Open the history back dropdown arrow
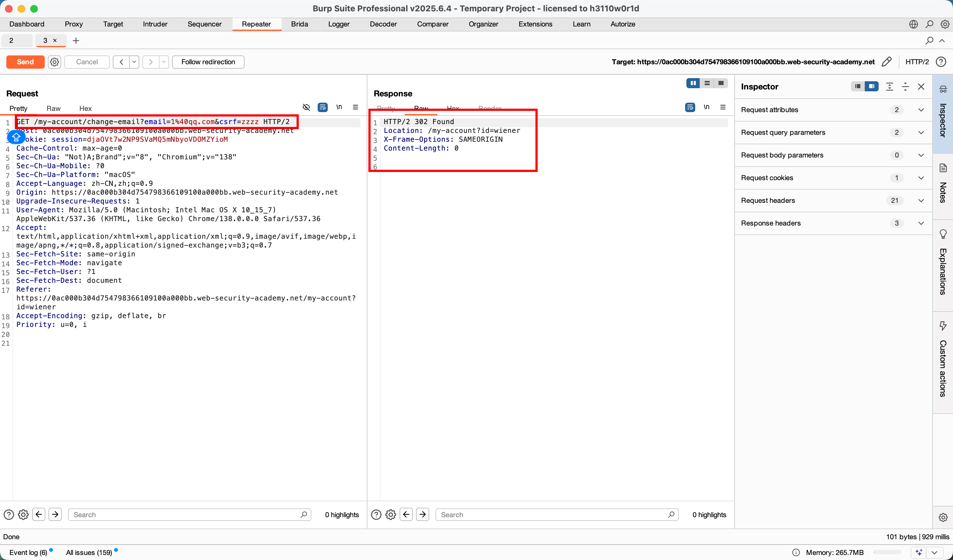The width and height of the screenshot is (953, 560). coord(134,62)
